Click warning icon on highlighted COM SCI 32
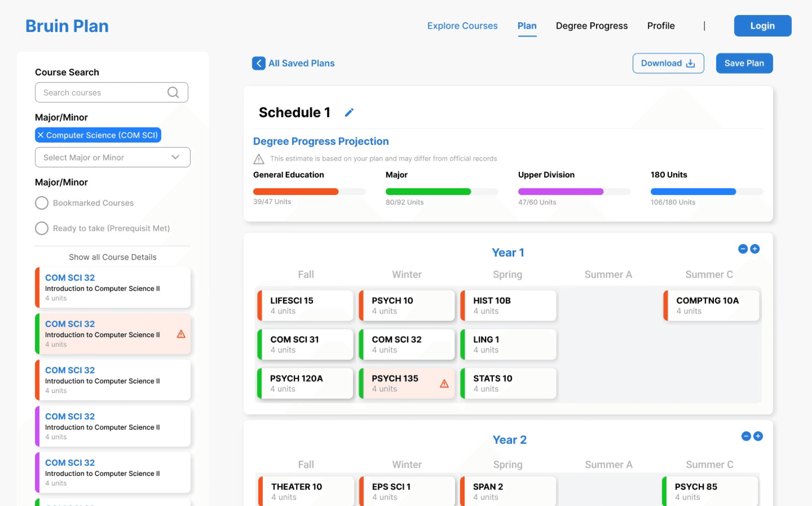Image resolution: width=812 pixels, height=506 pixels. pyautogui.click(x=181, y=334)
